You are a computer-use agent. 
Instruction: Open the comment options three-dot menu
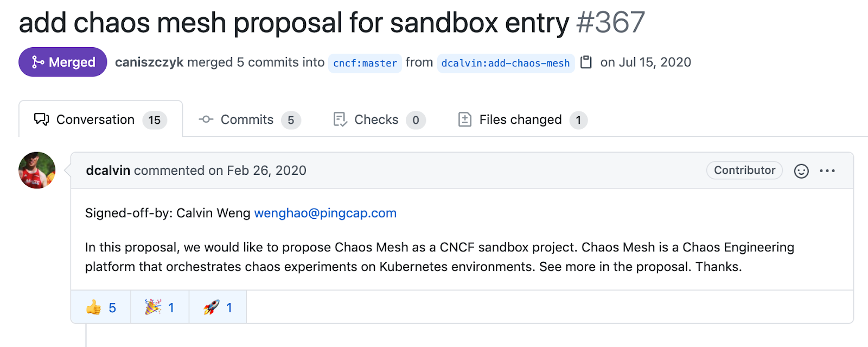[x=827, y=171]
